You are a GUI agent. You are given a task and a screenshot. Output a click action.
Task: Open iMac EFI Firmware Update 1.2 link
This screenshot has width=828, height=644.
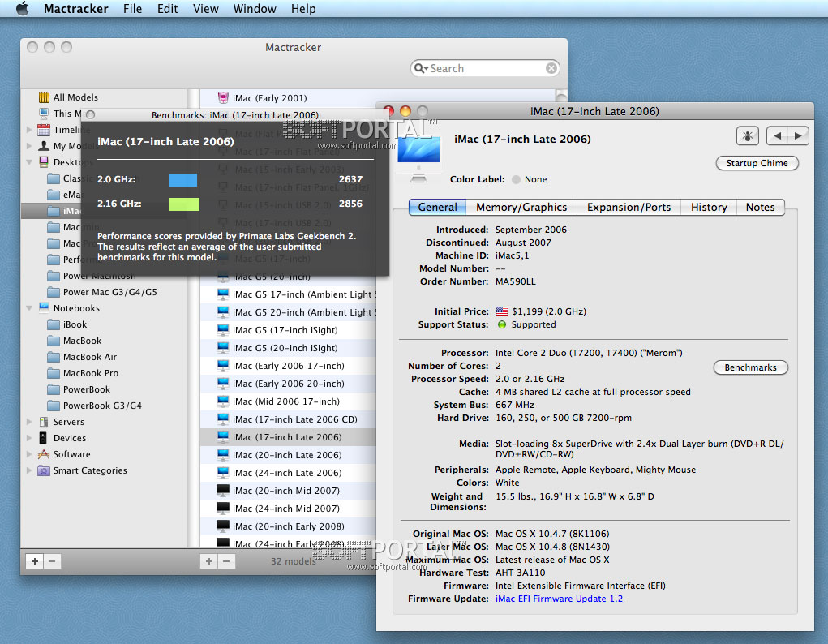559,599
